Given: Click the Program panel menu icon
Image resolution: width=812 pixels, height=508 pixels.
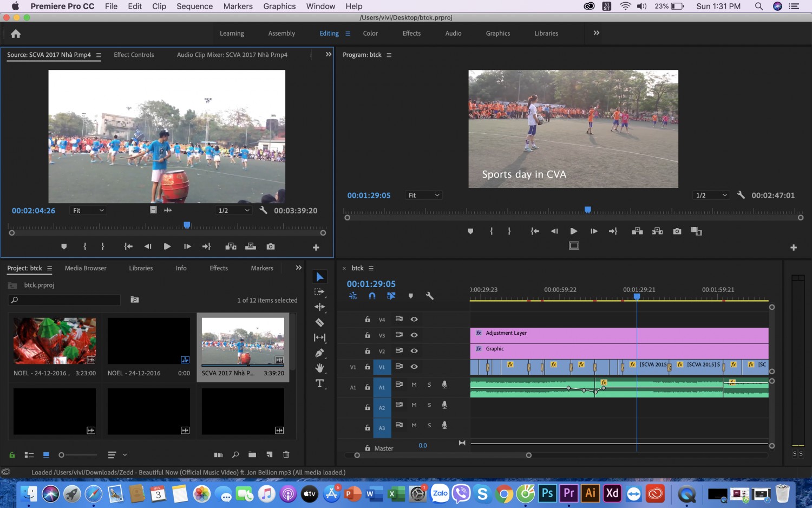Looking at the screenshot, I should click(389, 55).
